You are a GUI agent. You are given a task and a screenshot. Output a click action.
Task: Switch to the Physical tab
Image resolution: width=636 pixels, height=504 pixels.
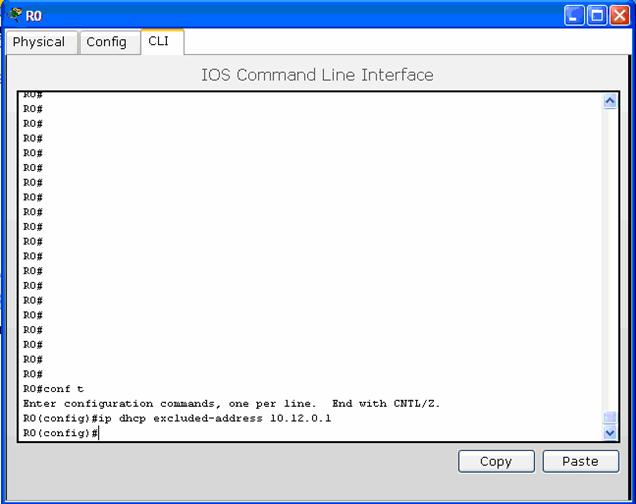(x=39, y=42)
